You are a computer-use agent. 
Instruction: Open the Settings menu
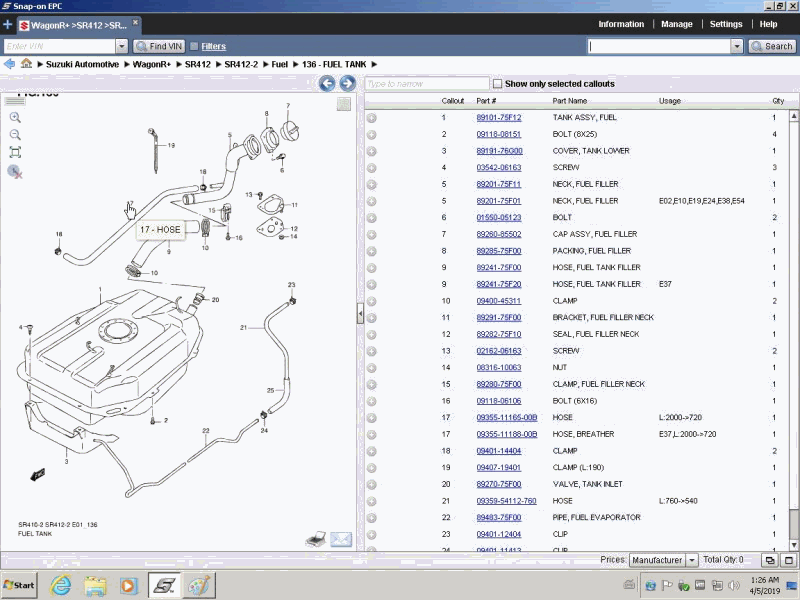pyautogui.click(x=726, y=24)
